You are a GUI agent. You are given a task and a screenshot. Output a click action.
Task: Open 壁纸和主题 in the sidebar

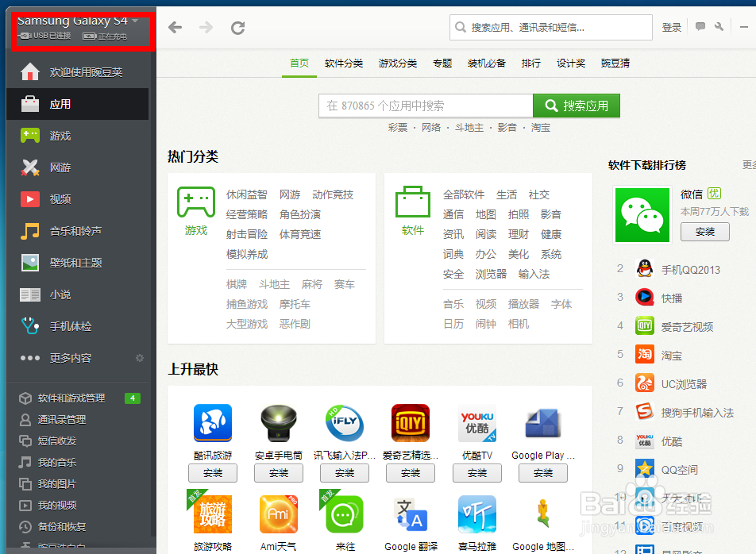pos(77,263)
